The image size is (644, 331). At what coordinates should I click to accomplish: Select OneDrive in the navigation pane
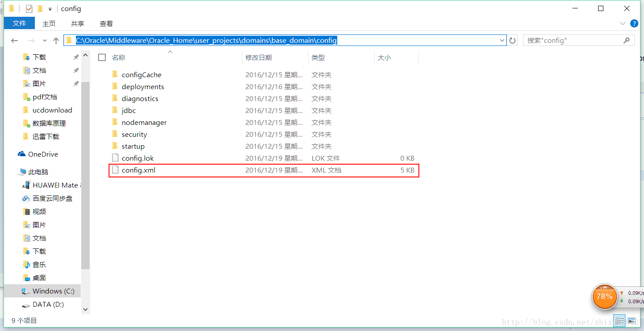click(x=42, y=154)
